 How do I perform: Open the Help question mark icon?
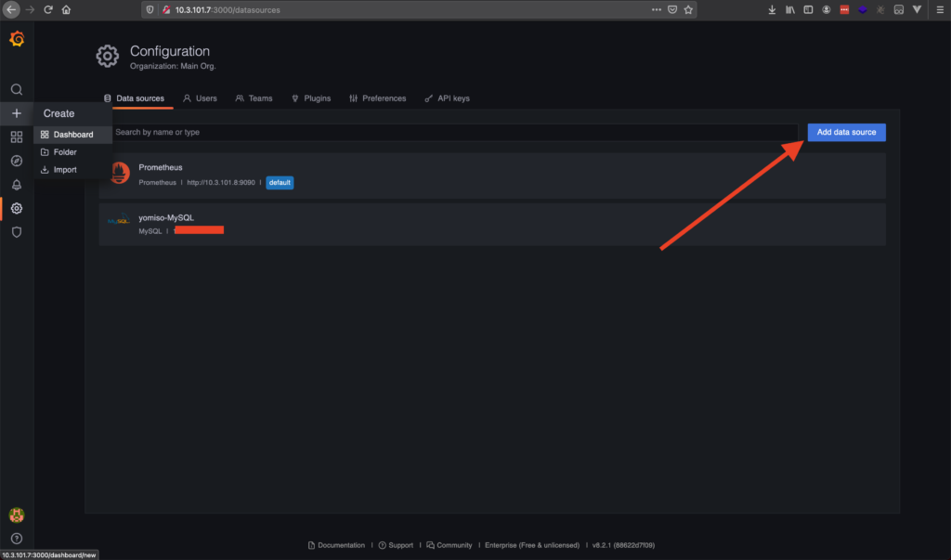click(17, 539)
